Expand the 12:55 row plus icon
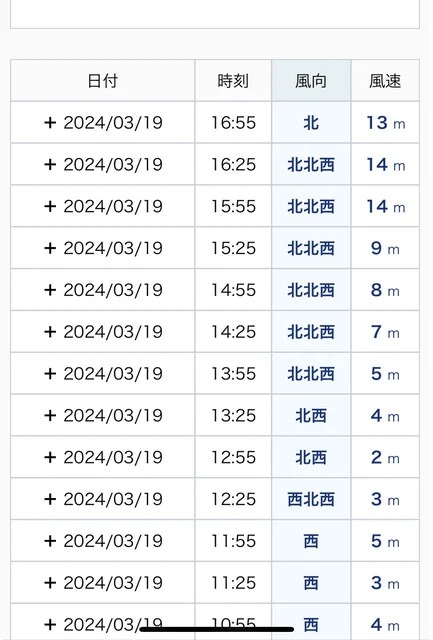 pos(50,457)
